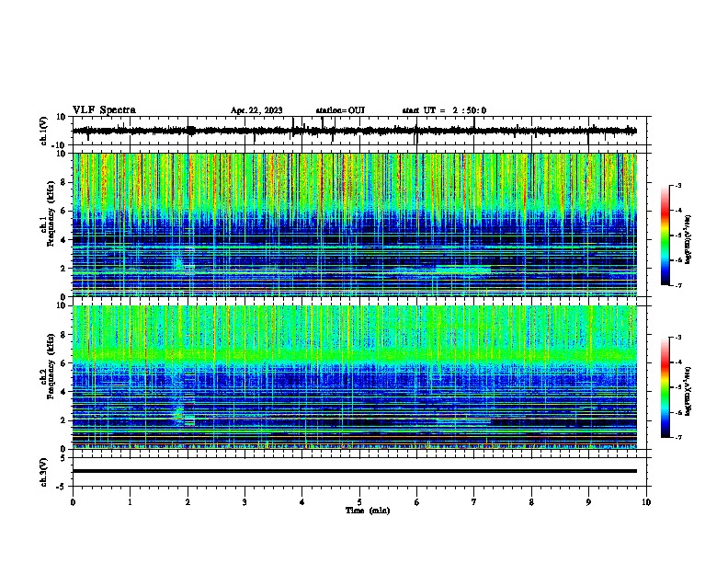
Task: Click the "8" kHz tick on ch.1 spectrogram axis
Action: (x=64, y=182)
